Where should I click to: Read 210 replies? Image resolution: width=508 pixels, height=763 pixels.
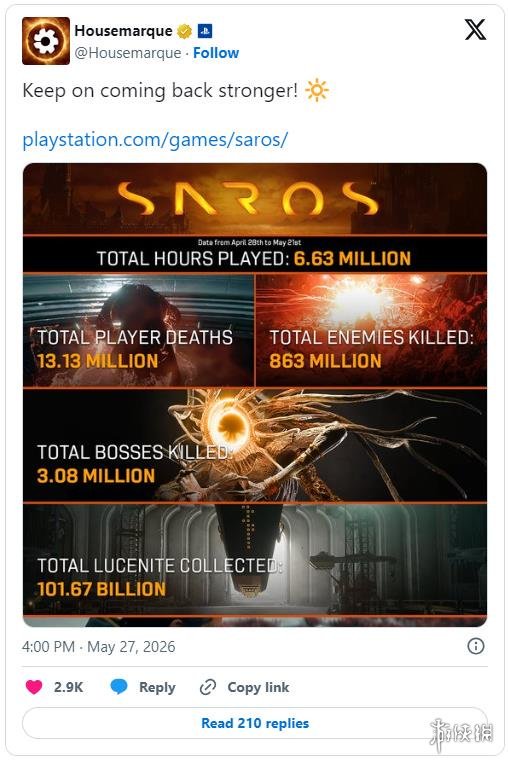(255, 723)
